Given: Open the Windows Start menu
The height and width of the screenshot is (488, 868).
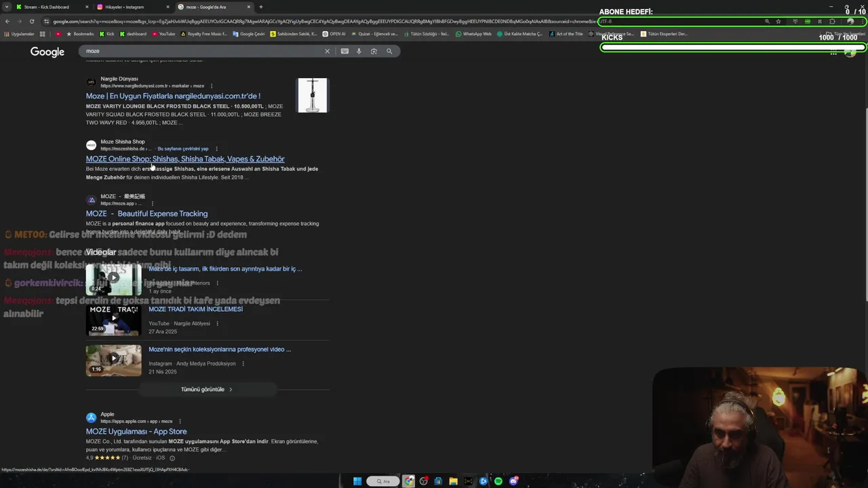Looking at the screenshot, I should [x=357, y=481].
